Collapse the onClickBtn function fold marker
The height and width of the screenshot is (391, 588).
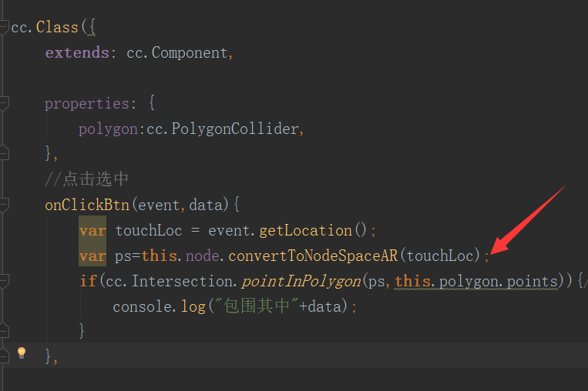pyautogui.click(x=5, y=205)
